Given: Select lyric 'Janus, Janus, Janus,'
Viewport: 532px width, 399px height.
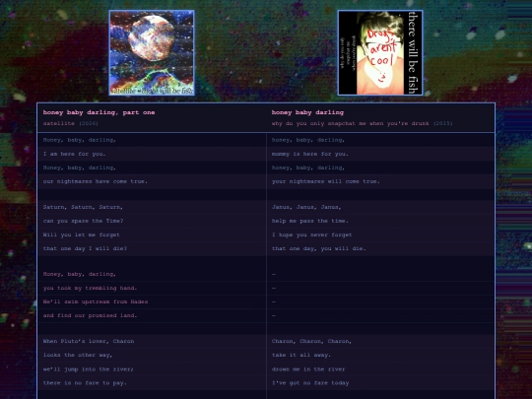Looking at the screenshot, I should (306, 207).
